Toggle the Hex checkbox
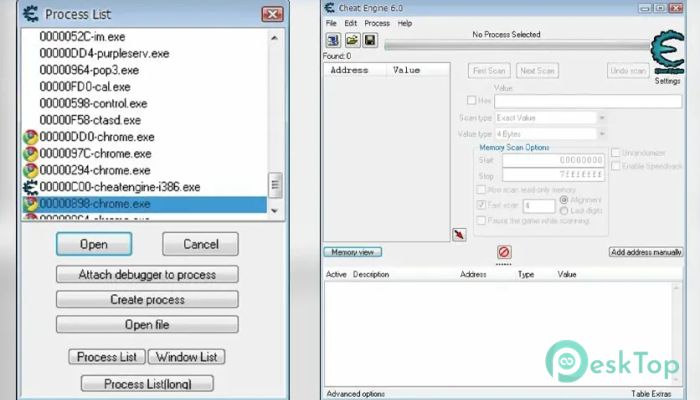This screenshot has height=400, width=700. point(471,100)
